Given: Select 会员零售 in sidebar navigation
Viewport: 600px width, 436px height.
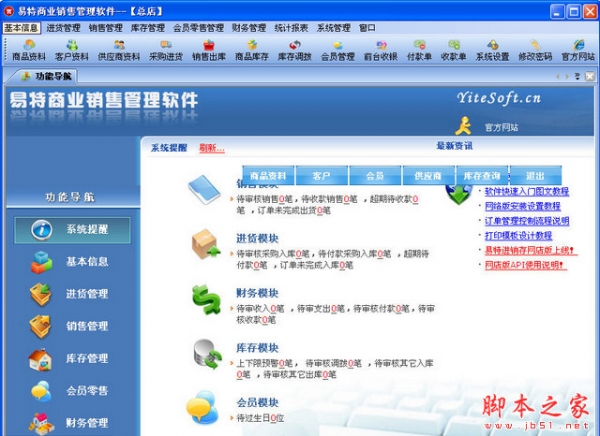Looking at the screenshot, I should click(x=70, y=391).
